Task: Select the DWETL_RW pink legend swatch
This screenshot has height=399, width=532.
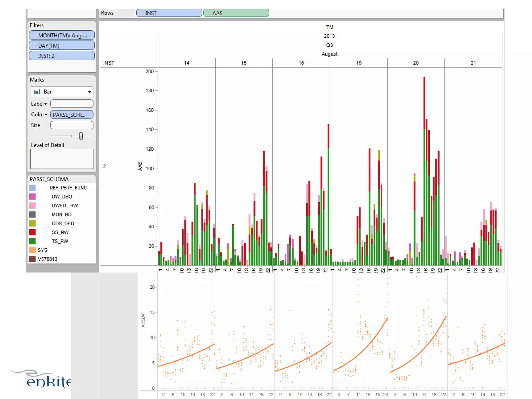Action: click(x=32, y=205)
